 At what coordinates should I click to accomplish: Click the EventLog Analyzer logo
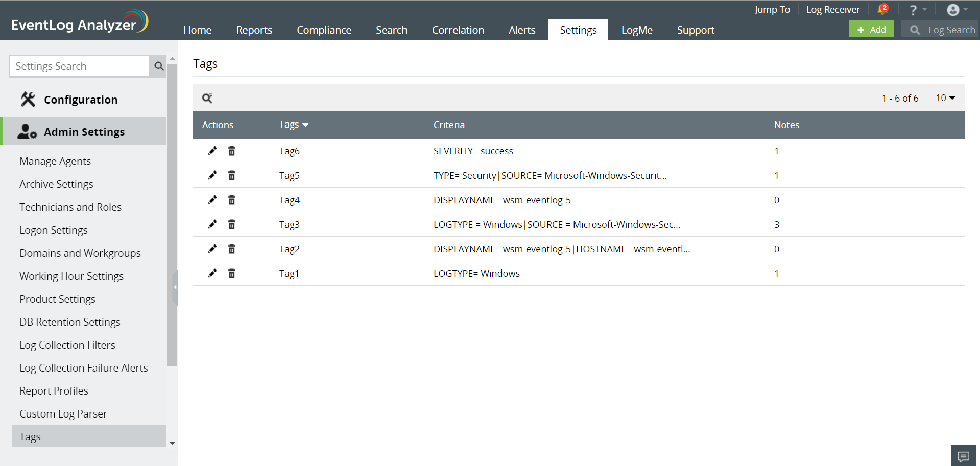(x=80, y=21)
